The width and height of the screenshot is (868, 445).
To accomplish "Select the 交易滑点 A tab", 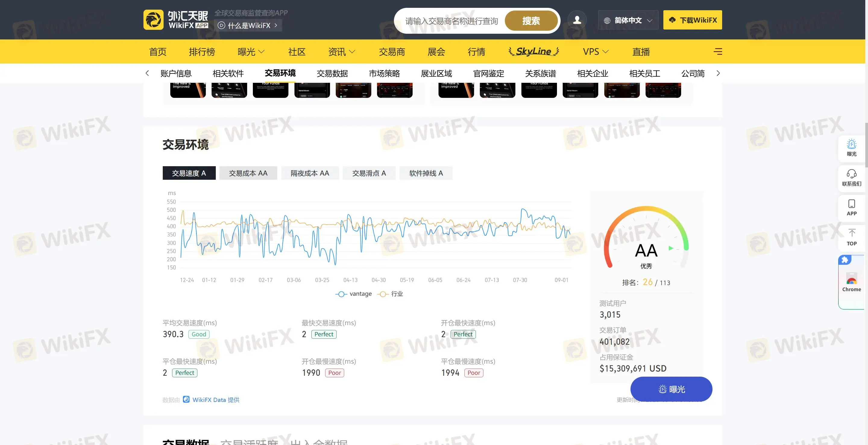I will coord(369,173).
